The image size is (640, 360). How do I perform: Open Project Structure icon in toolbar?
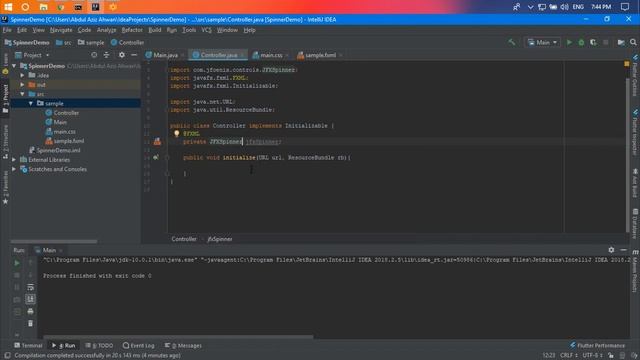[x=621, y=42]
